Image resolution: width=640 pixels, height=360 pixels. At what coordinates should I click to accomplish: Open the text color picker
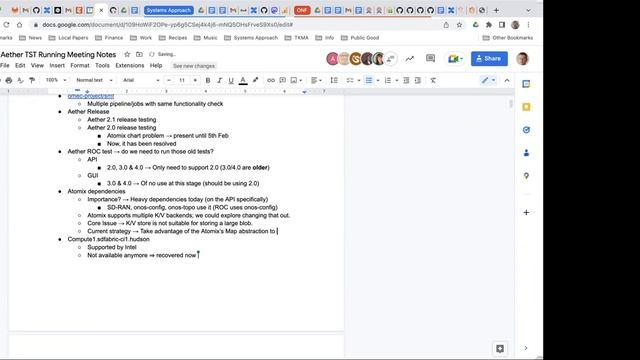[x=243, y=80]
